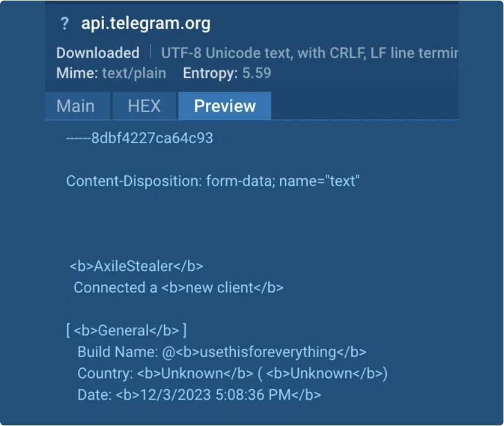Click the Mime label
The height and width of the screenshot is (426, 504).
pyautogui.click(x=77, y=73)
